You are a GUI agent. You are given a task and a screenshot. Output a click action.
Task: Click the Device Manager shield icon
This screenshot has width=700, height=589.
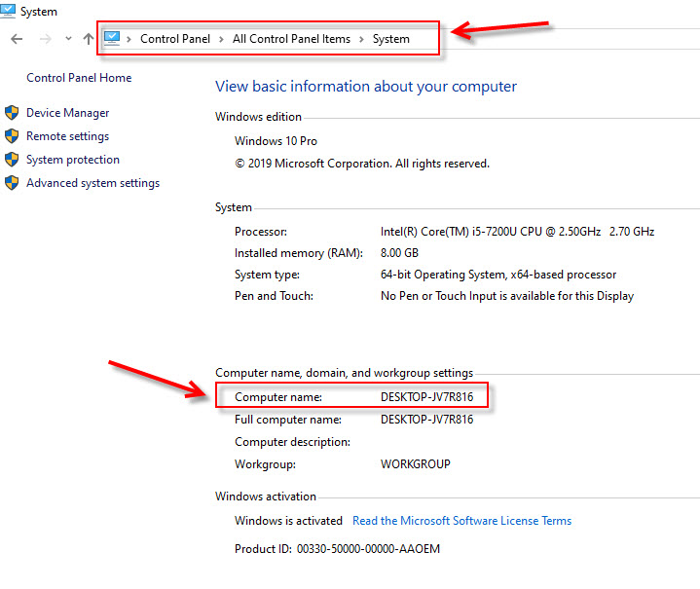12,113
